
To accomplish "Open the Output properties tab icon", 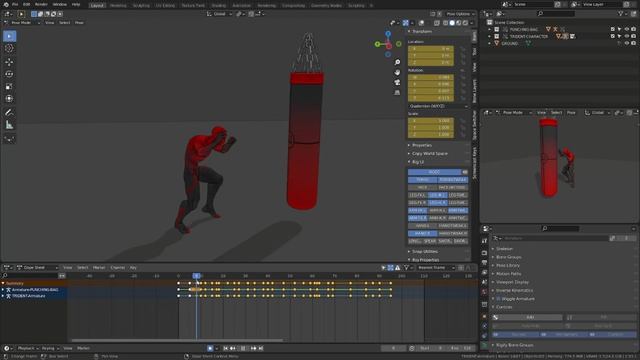I will pyautogui.click(x=484, y=262).
